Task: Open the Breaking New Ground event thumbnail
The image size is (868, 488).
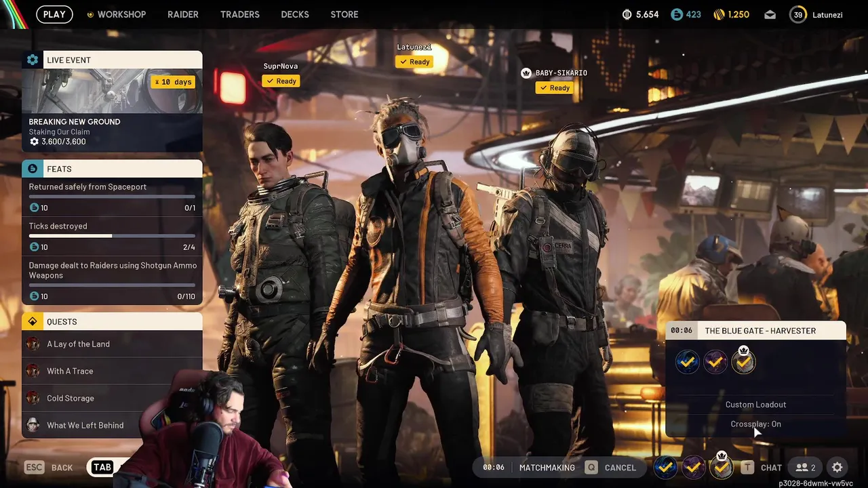Action: [x=112, y=91]
